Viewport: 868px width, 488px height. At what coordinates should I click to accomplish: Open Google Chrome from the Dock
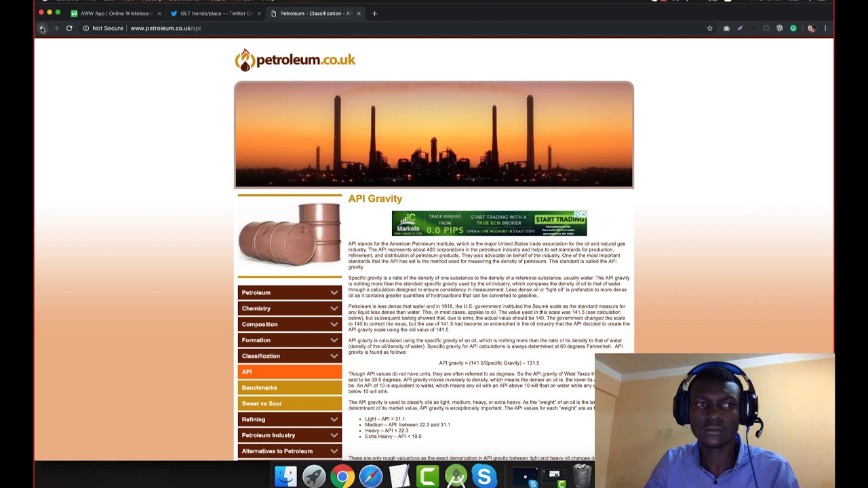coord(342,476)
